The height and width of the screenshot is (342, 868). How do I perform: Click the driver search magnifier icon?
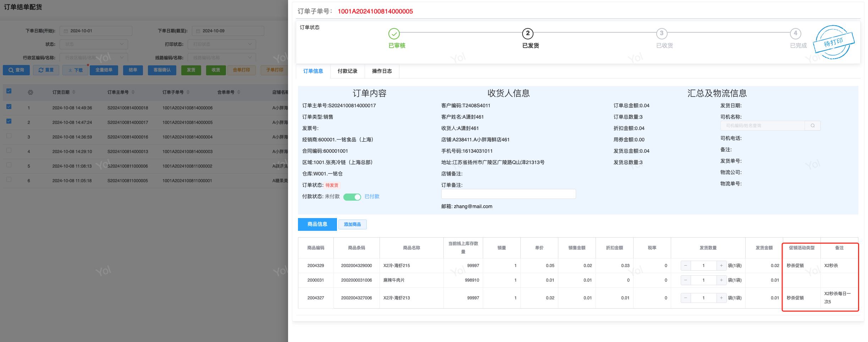(812, 126)
